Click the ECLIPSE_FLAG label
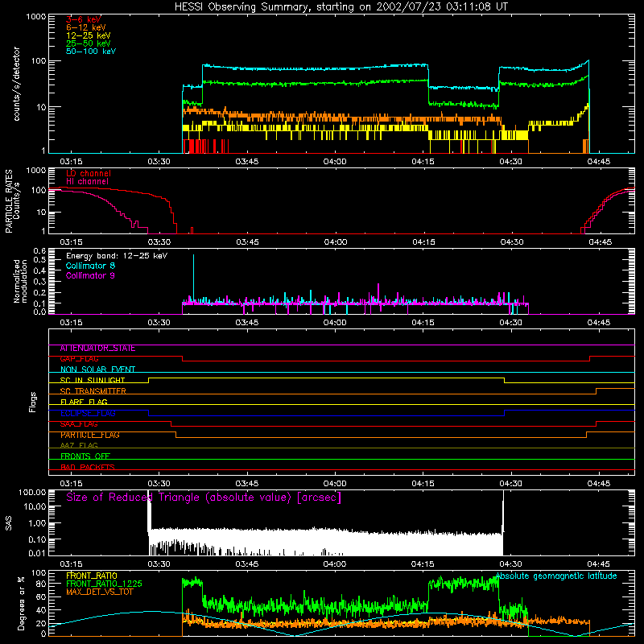 point(88,413)
